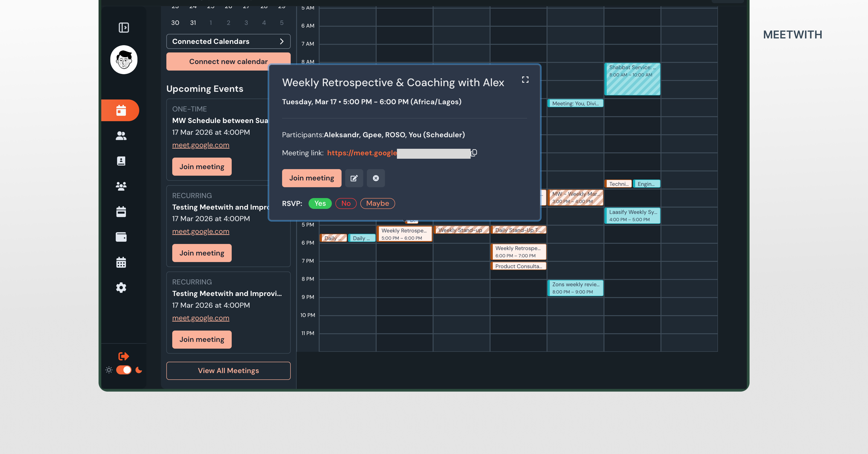The width and height of the screenshot is (868, 454).
Task: Open the Contacts icon in the sidebar
Action: pyautogui.click(x=121, y=136)
